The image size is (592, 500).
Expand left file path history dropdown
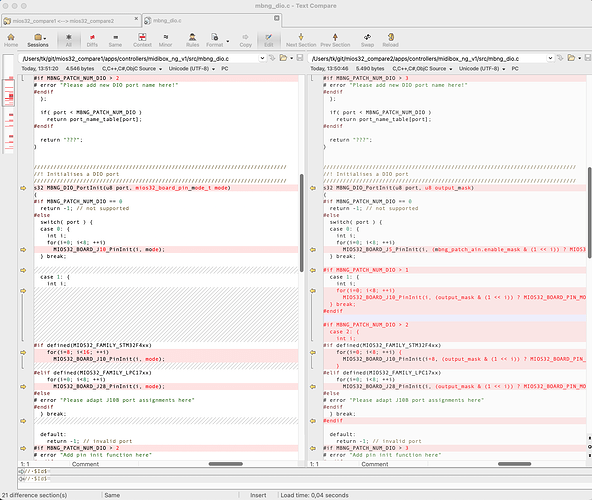pos(262,58)
